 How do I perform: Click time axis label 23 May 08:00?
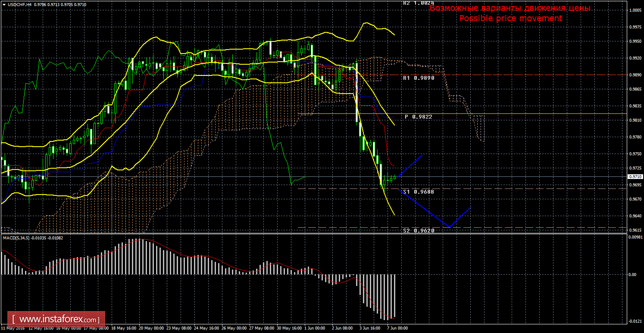pyautogui.click(x=180, y=328)
